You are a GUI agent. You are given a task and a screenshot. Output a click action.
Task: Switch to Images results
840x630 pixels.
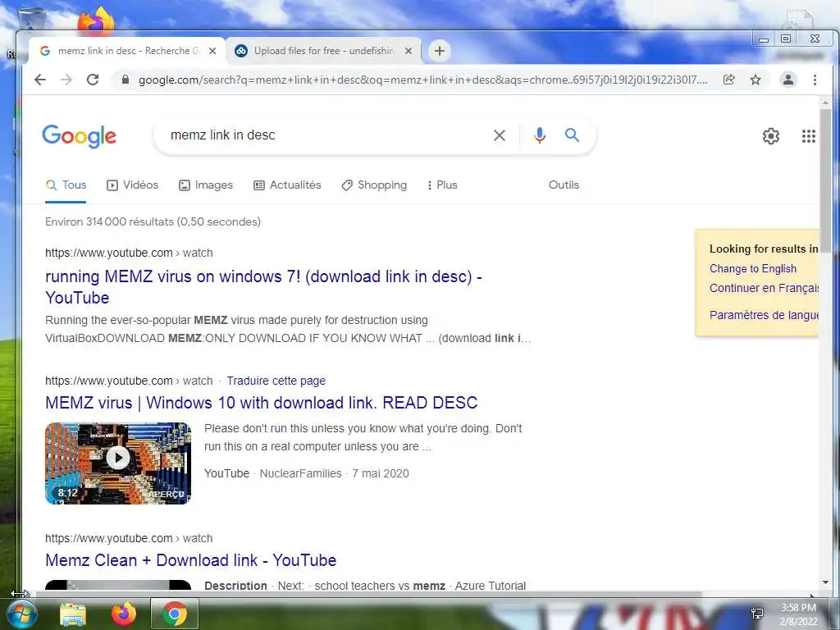(206, 185)
